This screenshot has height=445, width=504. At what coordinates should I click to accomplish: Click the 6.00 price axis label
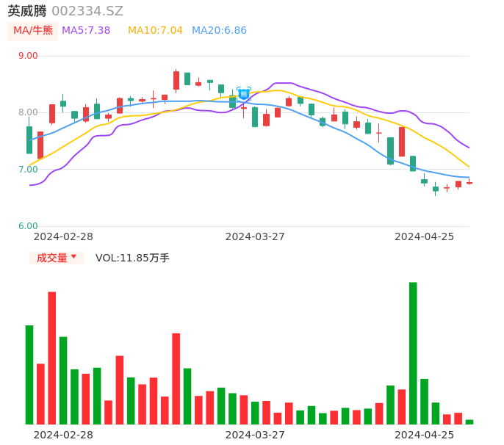[28, 226]
